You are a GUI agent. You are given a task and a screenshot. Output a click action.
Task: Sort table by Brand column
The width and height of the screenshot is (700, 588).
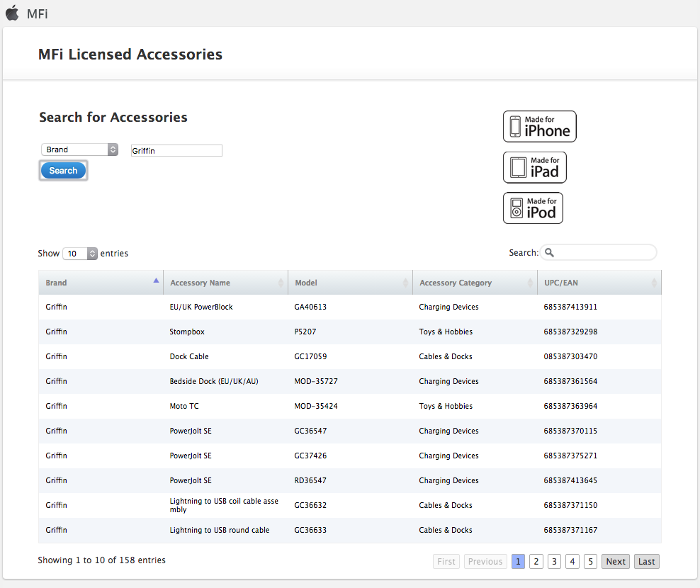point(101,283)
